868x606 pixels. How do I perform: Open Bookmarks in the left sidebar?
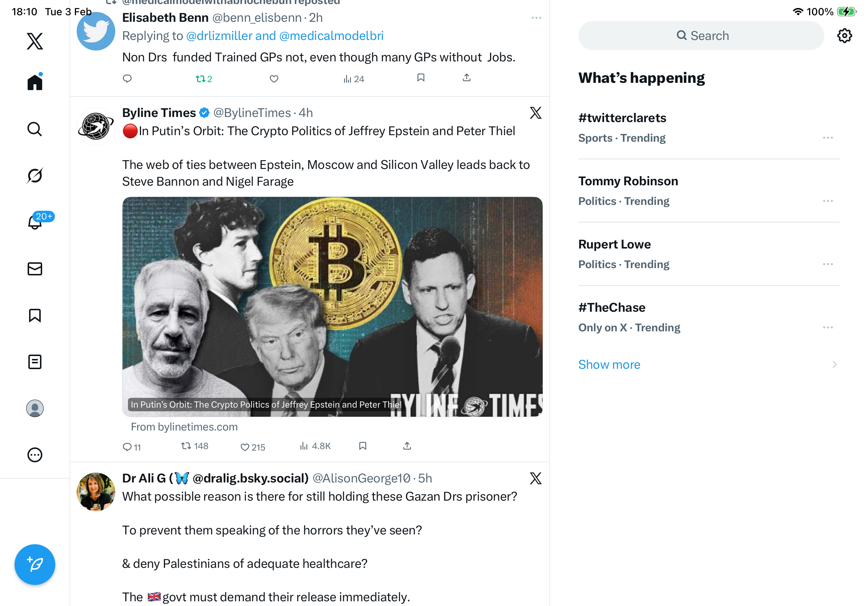(x=35, y=315)
